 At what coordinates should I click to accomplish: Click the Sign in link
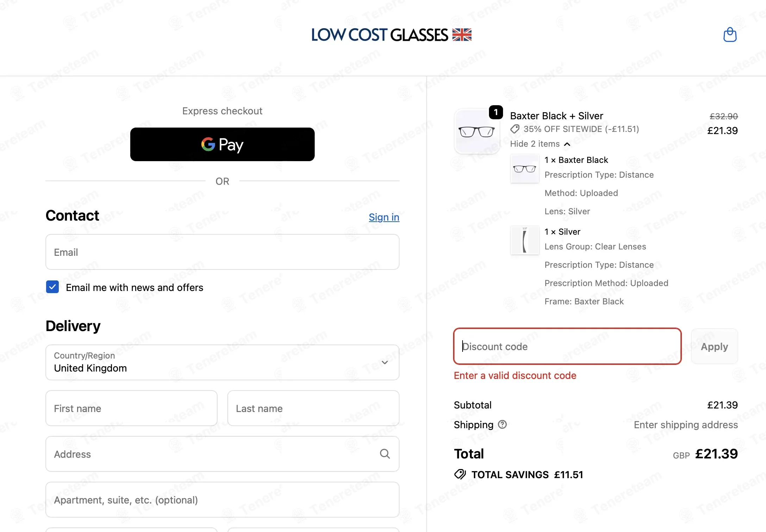point(384,217)
